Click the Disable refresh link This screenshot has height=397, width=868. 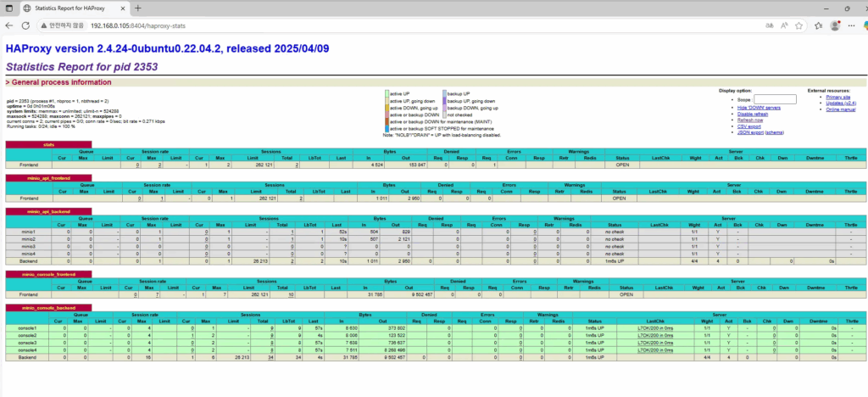pos(753,114)
